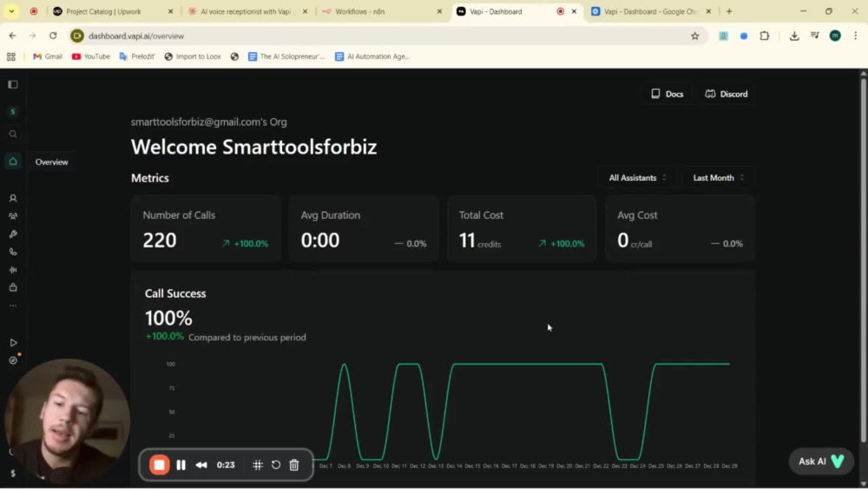Image resolution: width=868 pixels, height=489 pixels.
Task: Open the Tools wrench icon in sidebar
Action: click(x=13, y=235)
